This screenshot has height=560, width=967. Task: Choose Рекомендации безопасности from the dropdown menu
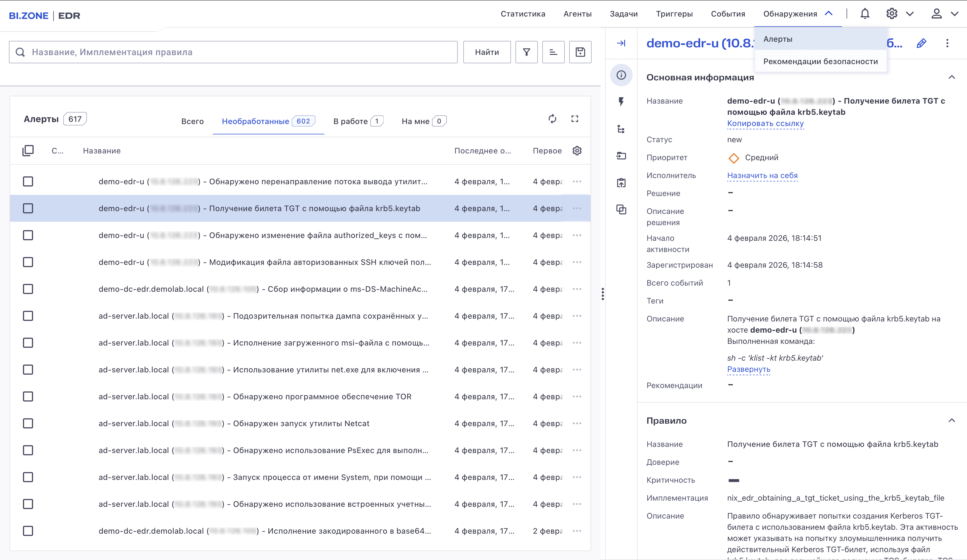point(820,61)
